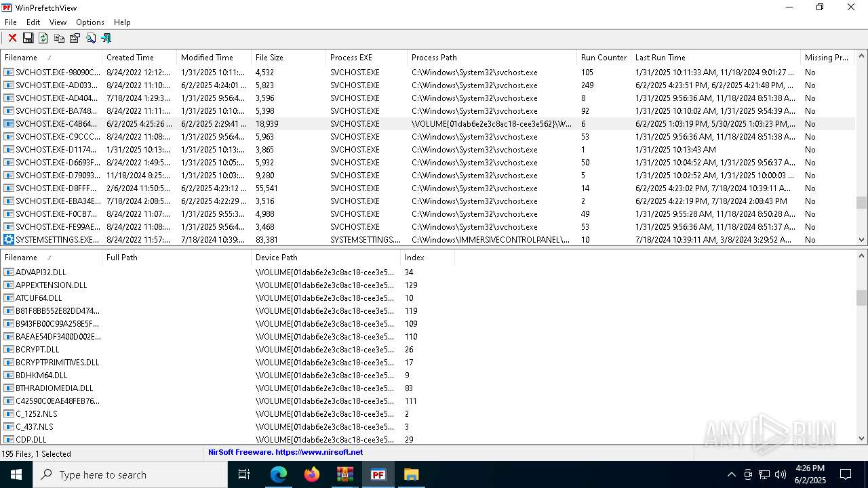Click the Task View taskbar icon

[244, 474]
